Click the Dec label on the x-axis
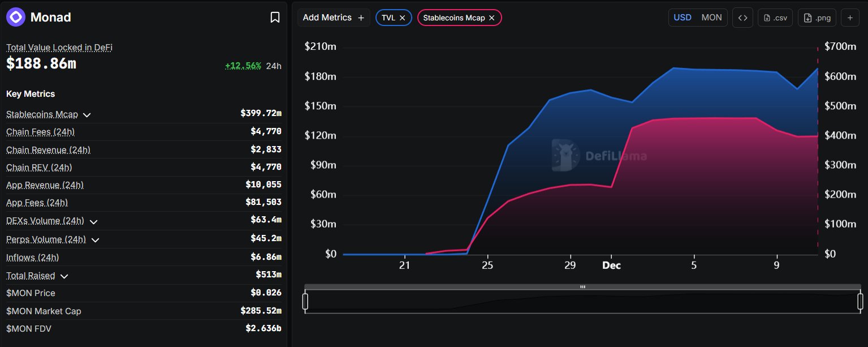868x347 pixels. coord(611,265)
